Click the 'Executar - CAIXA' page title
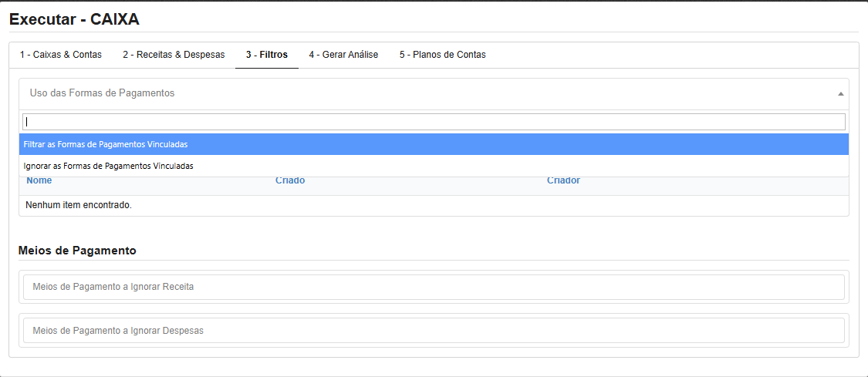This screenshot has height=377, width=868. [x=74, y=20]
